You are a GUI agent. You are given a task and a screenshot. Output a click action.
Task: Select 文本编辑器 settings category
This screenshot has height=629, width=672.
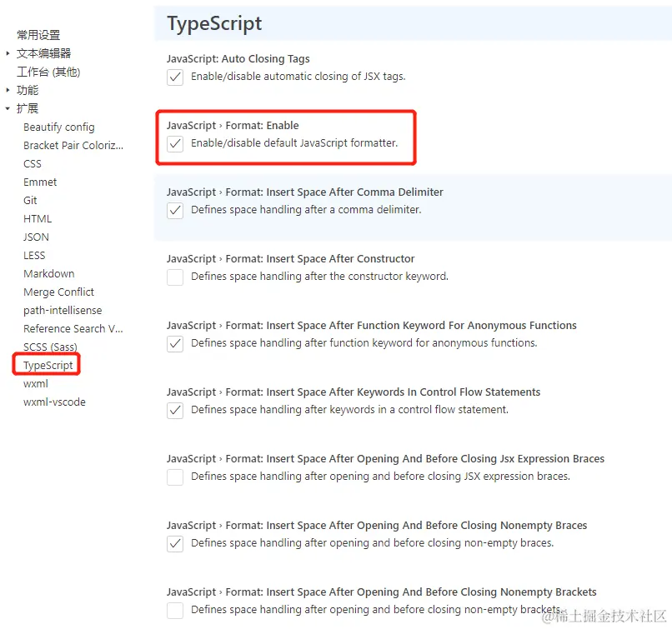click(x=43, y=53)
